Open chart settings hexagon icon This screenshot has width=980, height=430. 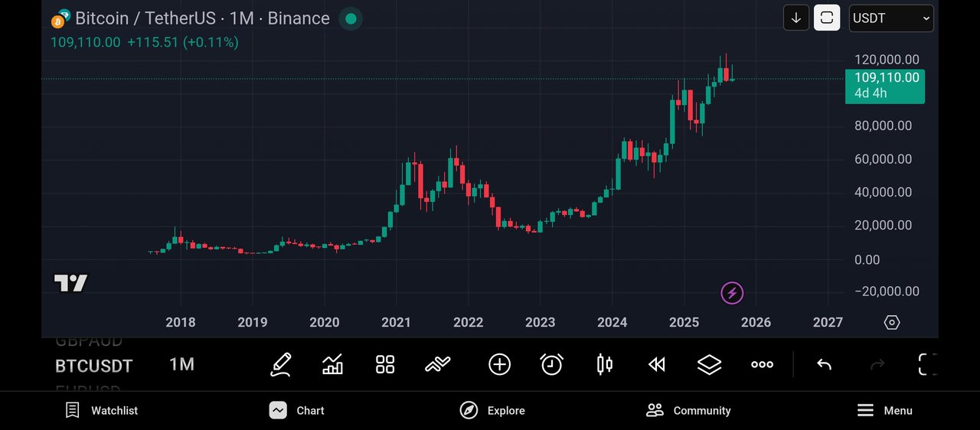(892, 323)
